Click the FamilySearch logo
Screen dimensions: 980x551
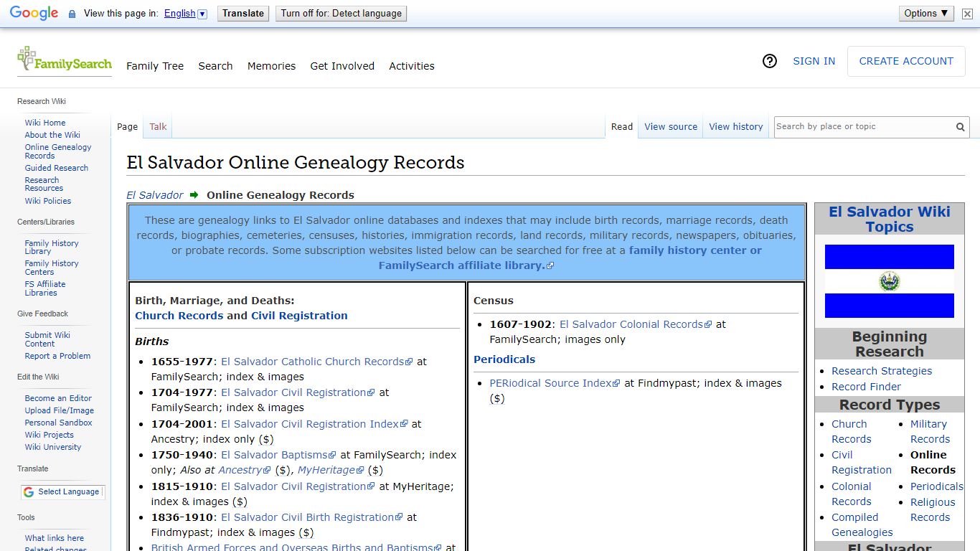tap(65, 60)
